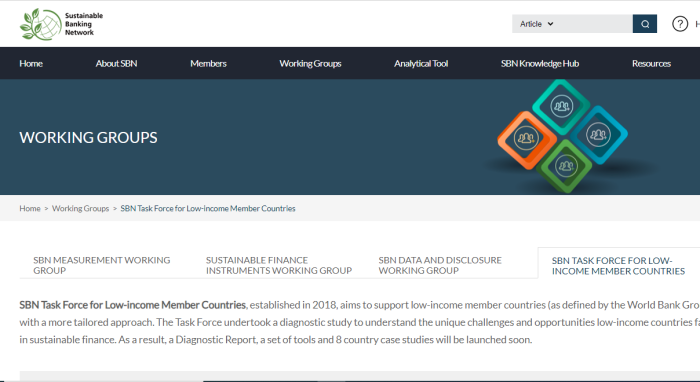This screenshot has width=700, height=382.
Task: Open the Analytical Tool menu item
Action: point(421,63)
